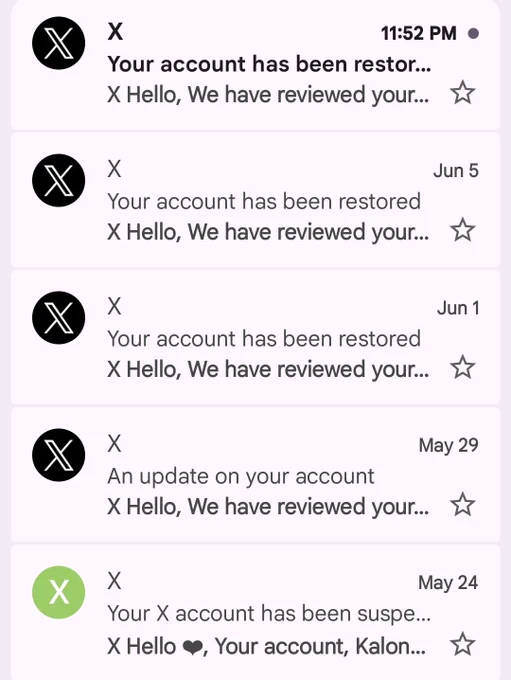The height and width of the screenshot is (680, 511).
Task: Click the May 29 date label
Action: coord(449,445)
